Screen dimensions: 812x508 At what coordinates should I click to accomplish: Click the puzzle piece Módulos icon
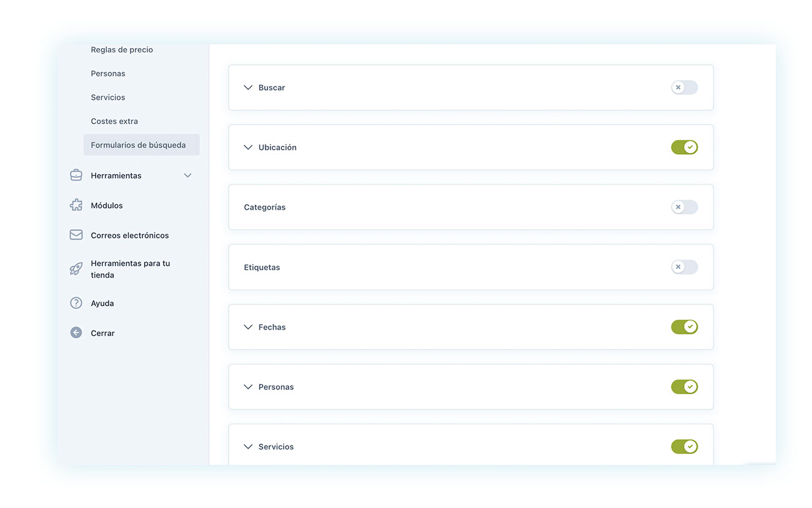[76, 205]
